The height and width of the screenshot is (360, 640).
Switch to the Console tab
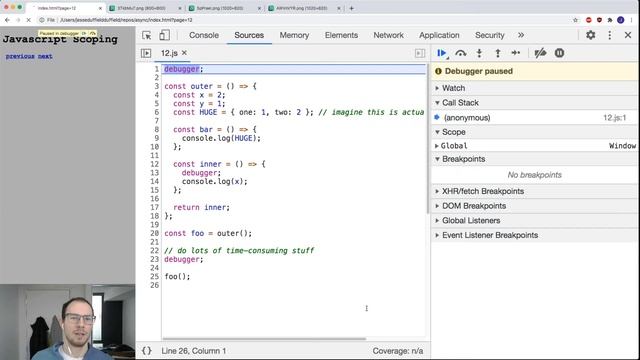(x=204, y=35)
